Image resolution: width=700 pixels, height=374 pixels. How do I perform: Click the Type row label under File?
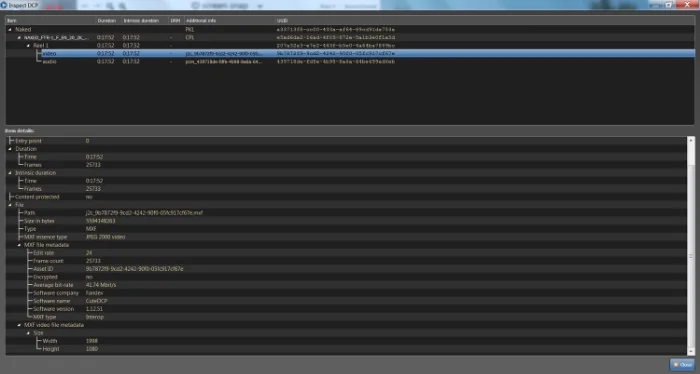(x=30, y=229)
